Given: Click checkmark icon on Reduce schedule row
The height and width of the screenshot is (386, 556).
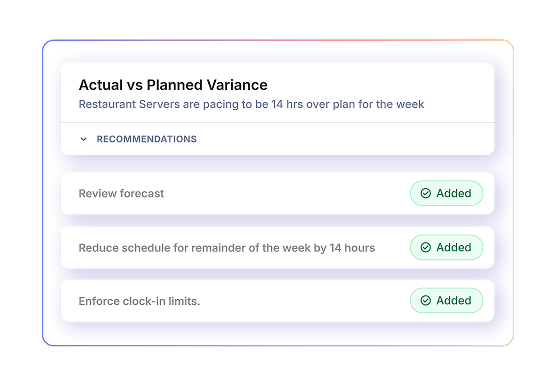Looking at the screenshot, I should (426, 247).
